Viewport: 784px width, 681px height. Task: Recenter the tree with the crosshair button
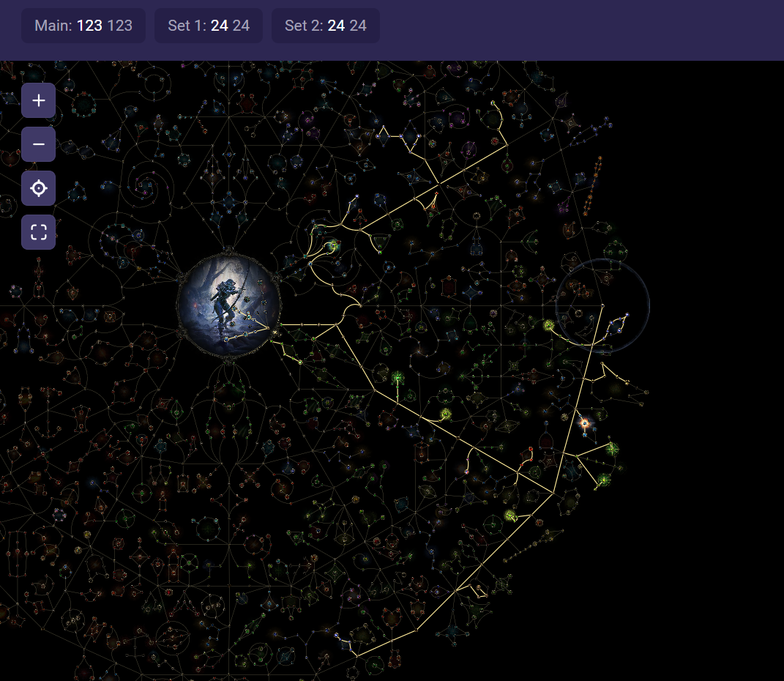[x=38, y=188]
